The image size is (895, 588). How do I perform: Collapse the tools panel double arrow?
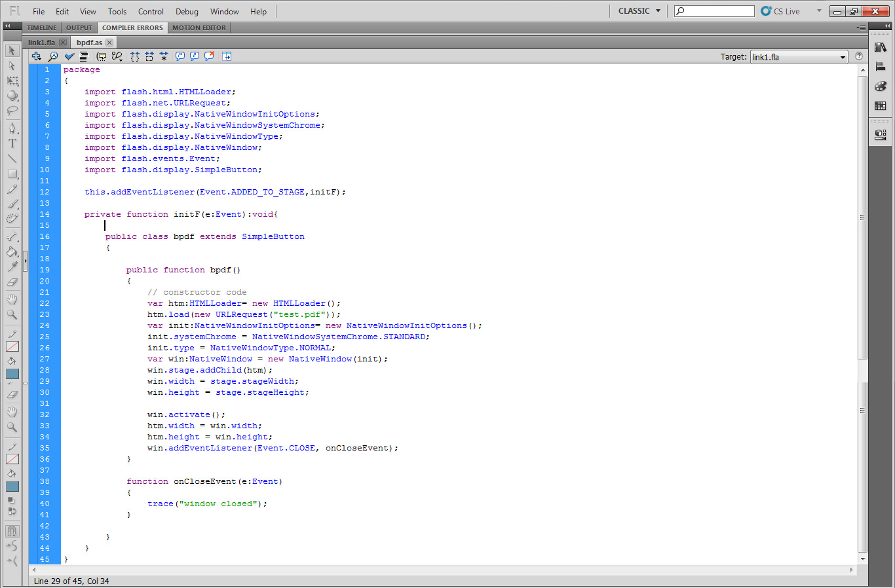[8, 26]
